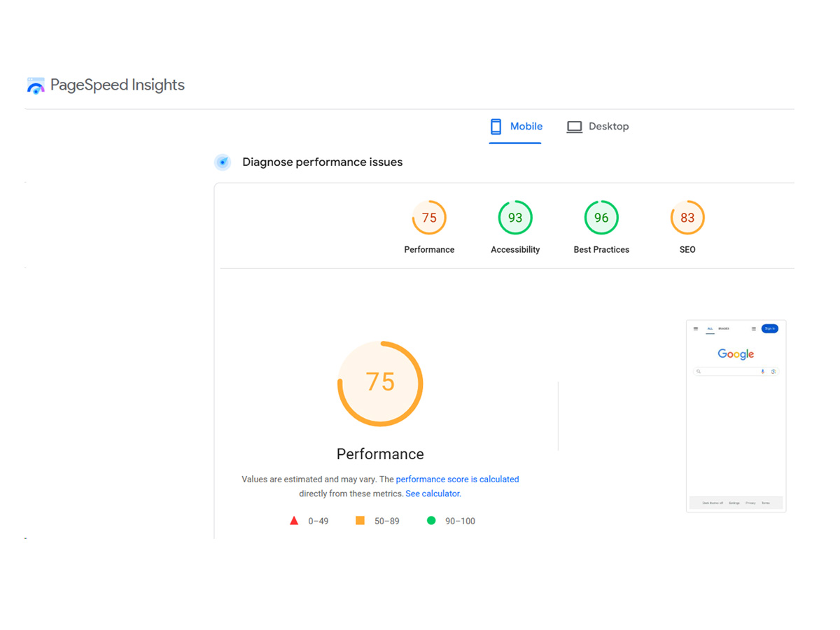Image resolution: width=840 pixels, height=630 pixels.
Task: Click the Sign in button in preview
Action: tap(769, 328)
